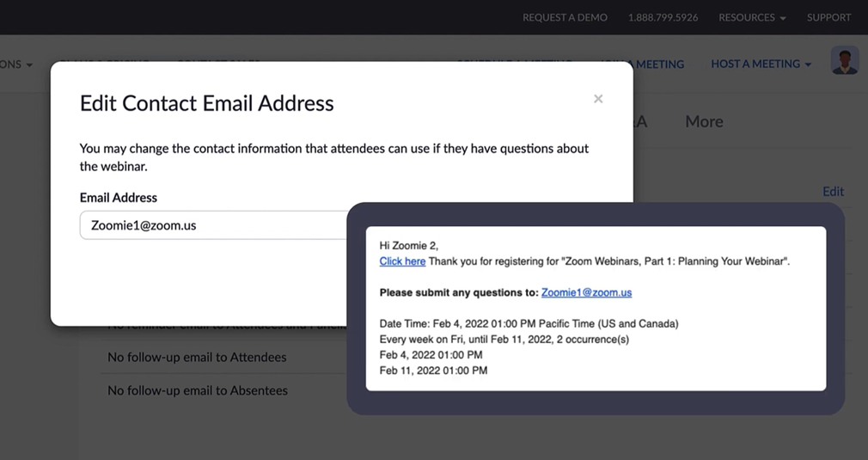Open Request a Demo link
This screenshot has height=460, width=868.
(x=565, y=18)
